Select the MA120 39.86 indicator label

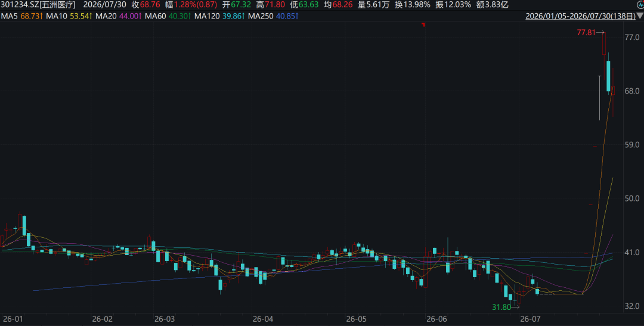click(219, 17)
